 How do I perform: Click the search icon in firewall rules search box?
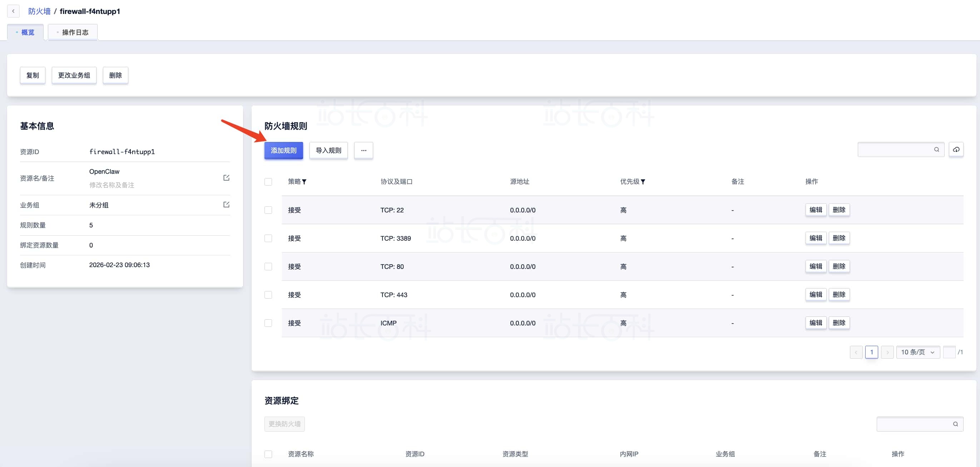[x=937, y=149]
